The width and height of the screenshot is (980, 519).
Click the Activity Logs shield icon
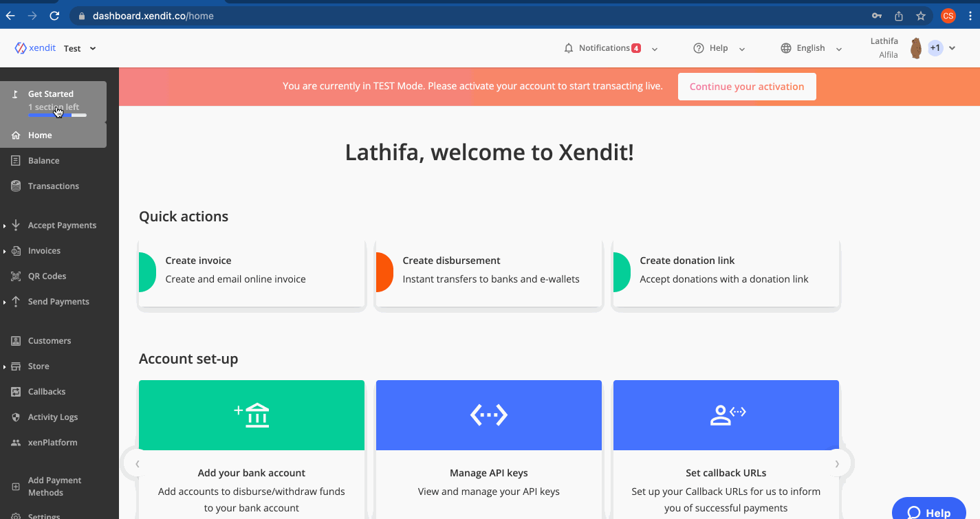pyautogui.click(x=16, y=417)
